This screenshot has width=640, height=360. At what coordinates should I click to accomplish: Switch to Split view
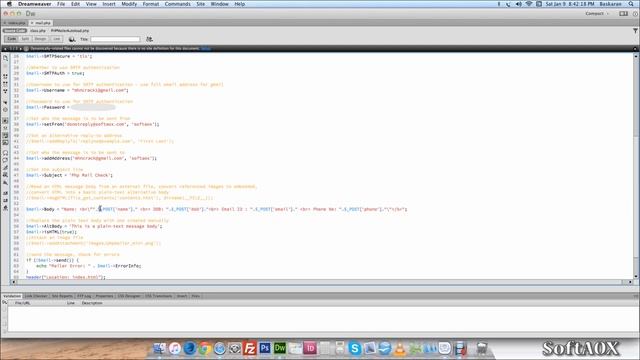[25, 39]
